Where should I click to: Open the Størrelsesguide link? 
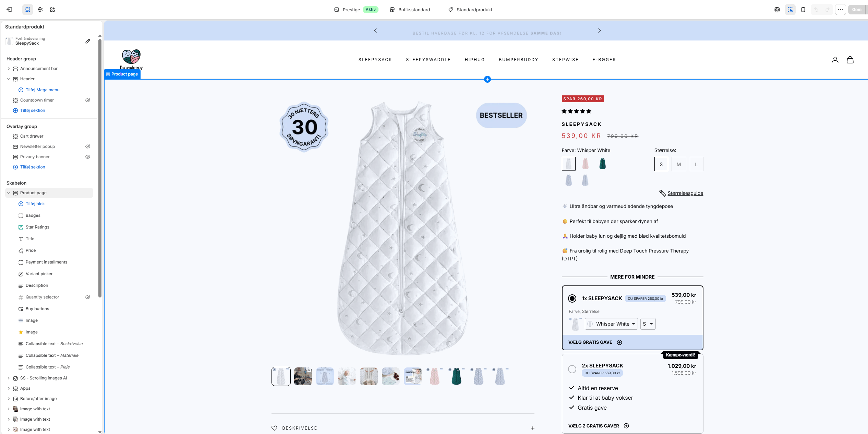[685, 193]
